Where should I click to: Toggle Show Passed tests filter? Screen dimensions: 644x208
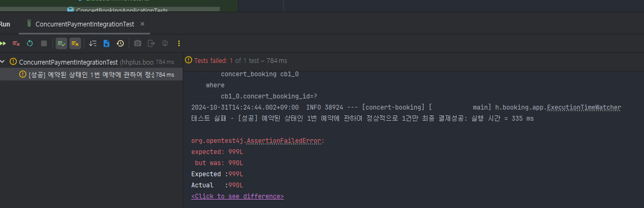tap(61, 43)
